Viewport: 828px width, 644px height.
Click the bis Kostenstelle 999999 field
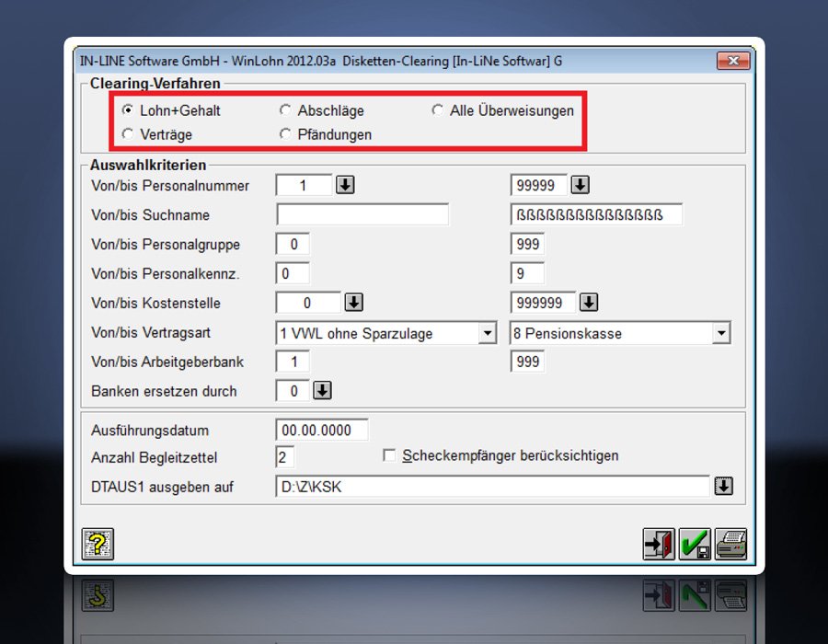pos(543,303)
